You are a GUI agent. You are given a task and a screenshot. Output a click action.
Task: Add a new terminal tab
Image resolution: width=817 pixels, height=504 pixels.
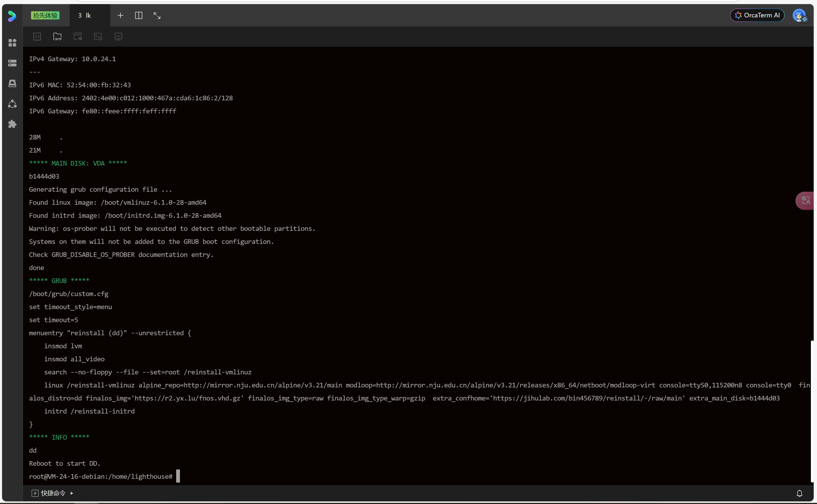120,15
